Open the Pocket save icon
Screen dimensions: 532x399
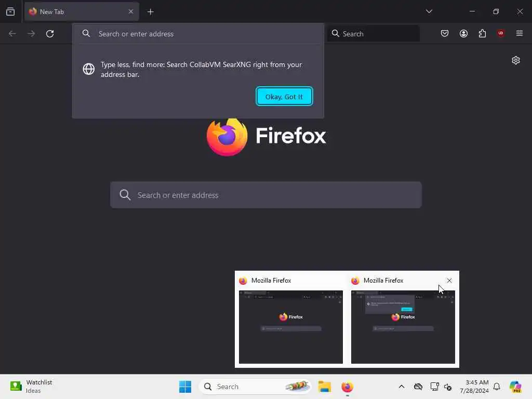pos(445,33)
